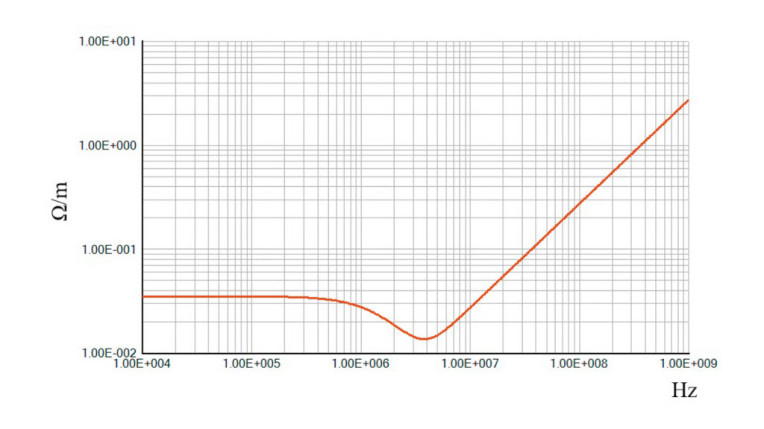Select the 1.00E+000 y-axis tick label
This screenshot has width=764, height=429.
[109, 146]
